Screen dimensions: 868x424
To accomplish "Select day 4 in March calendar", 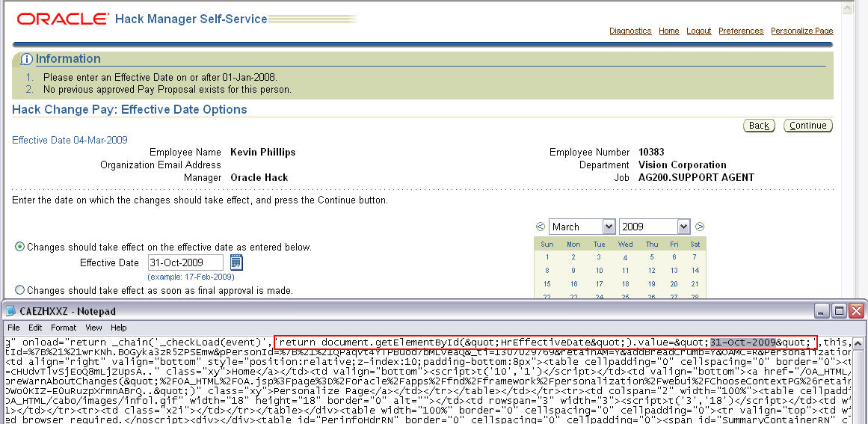I will [625, 257].
